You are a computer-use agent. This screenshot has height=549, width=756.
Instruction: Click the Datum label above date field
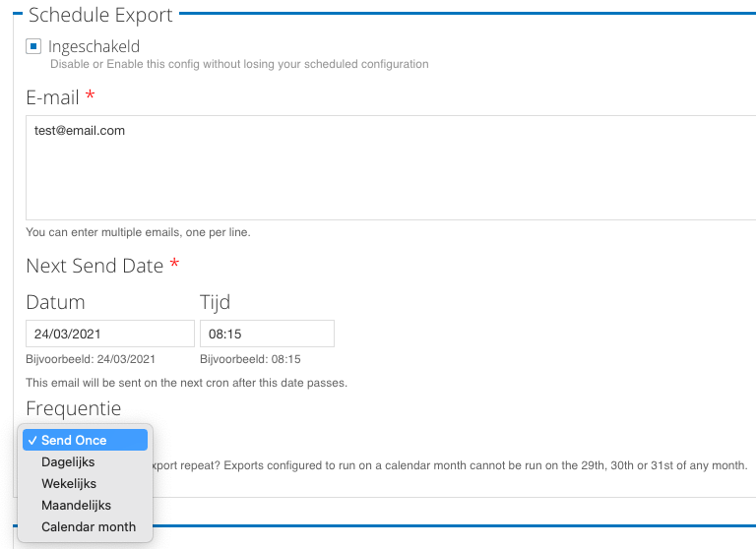click(55, 302)
